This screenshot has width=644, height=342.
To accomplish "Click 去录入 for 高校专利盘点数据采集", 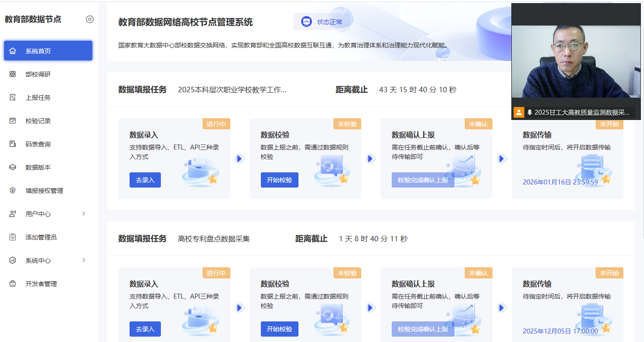I will pyautogui.click(x=145, y=329).
